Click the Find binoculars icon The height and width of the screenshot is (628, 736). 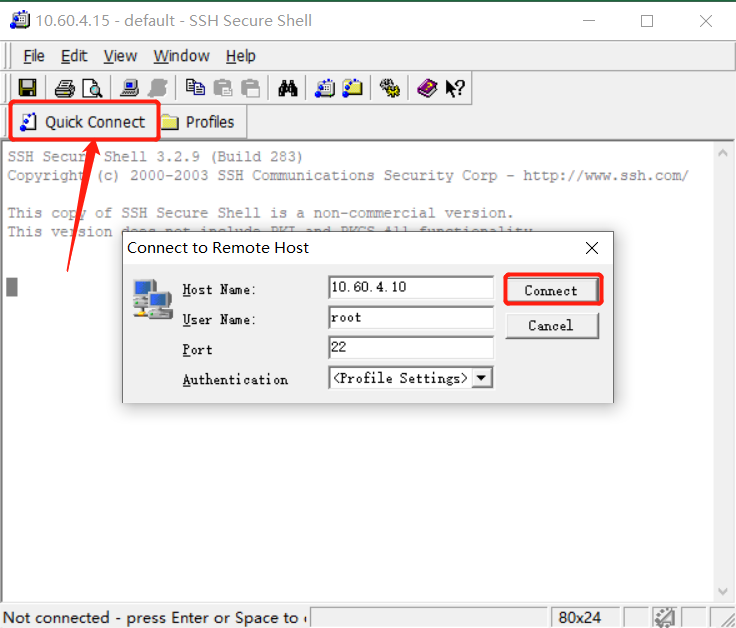[287, 88]
